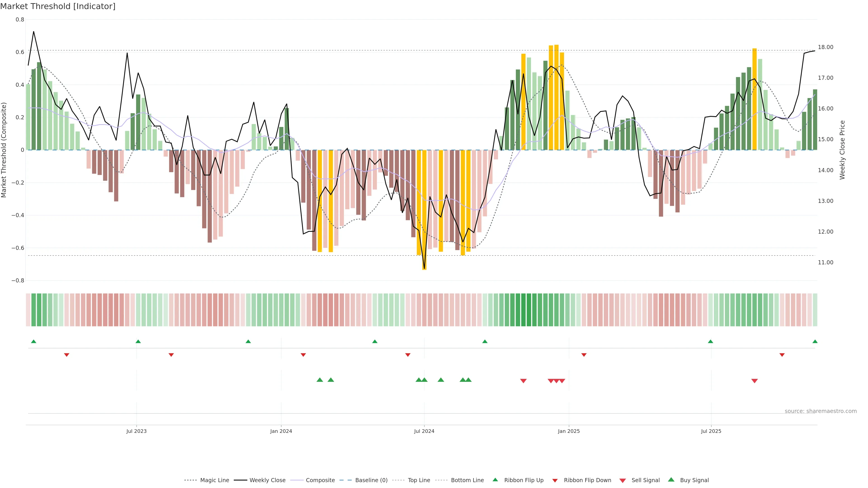The height and width of the screenshot is (488, 868).
Task: Toggle Magic Line legend entry
Action: [214, 480]
